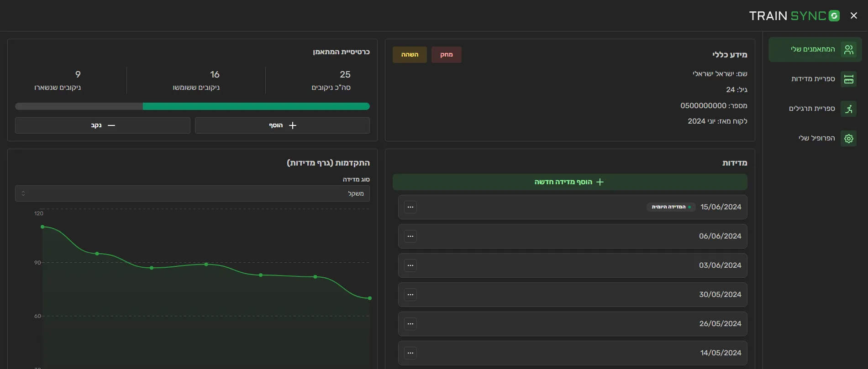Image resolution: width=868 pixels, height=369 pixels.
Task: Click the first data point on weight graph
Action: 42,227
